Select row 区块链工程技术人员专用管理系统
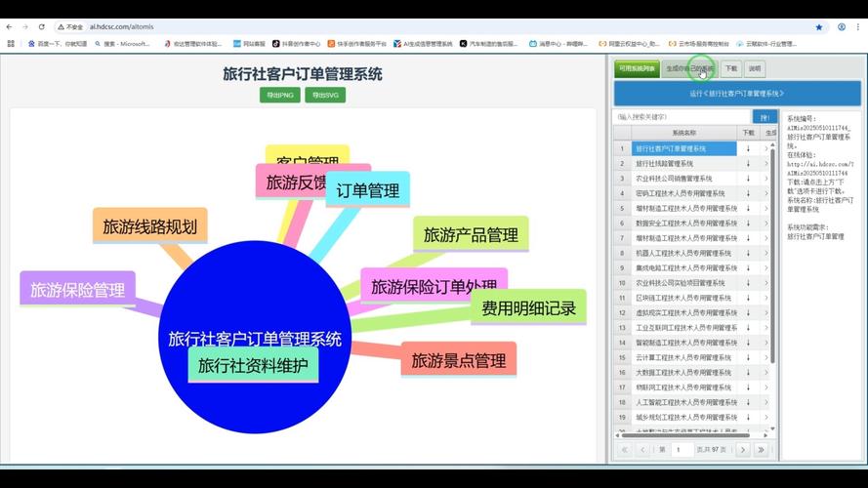 tap(684, 298)
